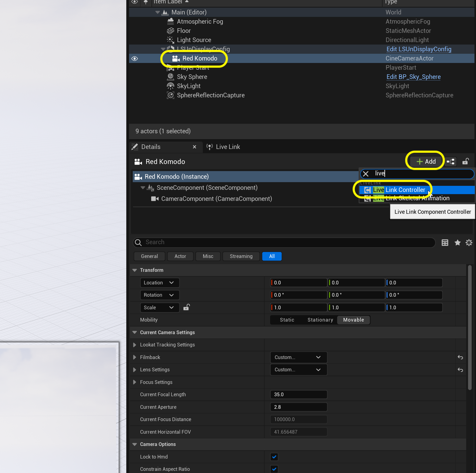The height and width of the screenshot is (473, 476).
Task: Open Edit BP_Sky_Sphere link
Action: (x=414, y=77)
